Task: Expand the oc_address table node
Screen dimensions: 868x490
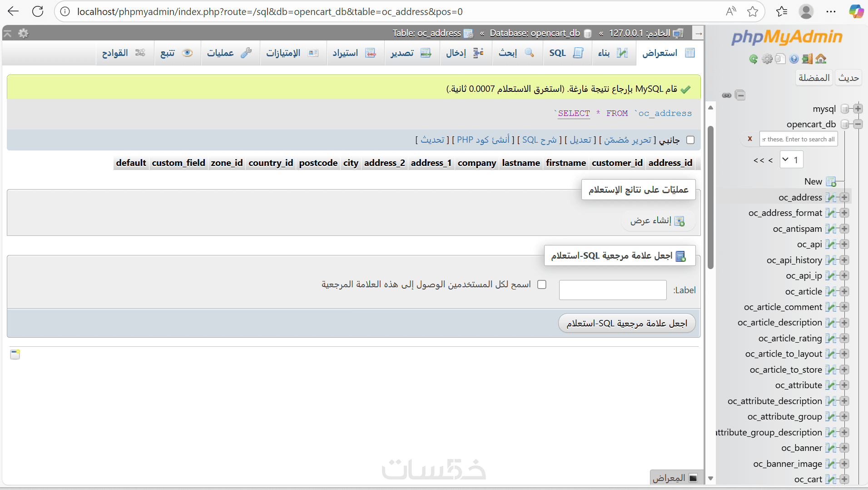Action: pyautogui.click(x=844, y=197)
